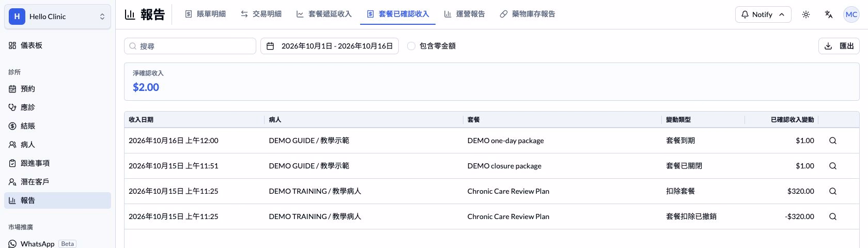Open details magnifier for 套餐扣除已撤銷 row
The image size is (868, 248).
832,216
